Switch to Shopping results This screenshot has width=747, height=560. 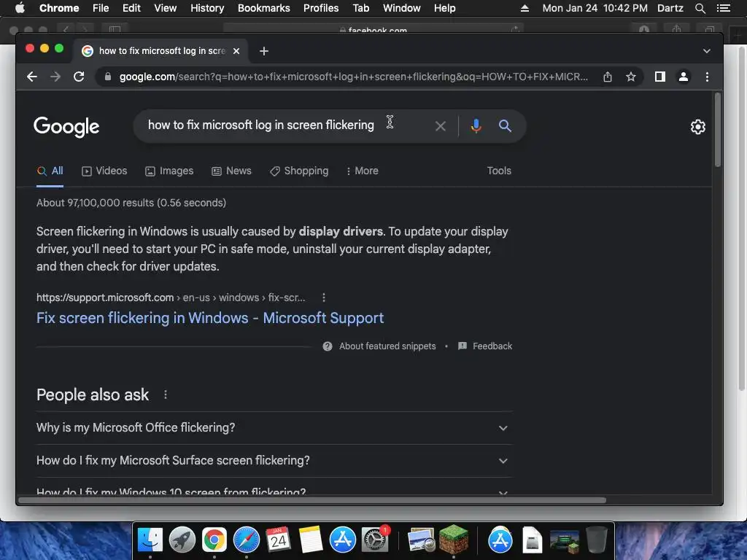point(299,171)
